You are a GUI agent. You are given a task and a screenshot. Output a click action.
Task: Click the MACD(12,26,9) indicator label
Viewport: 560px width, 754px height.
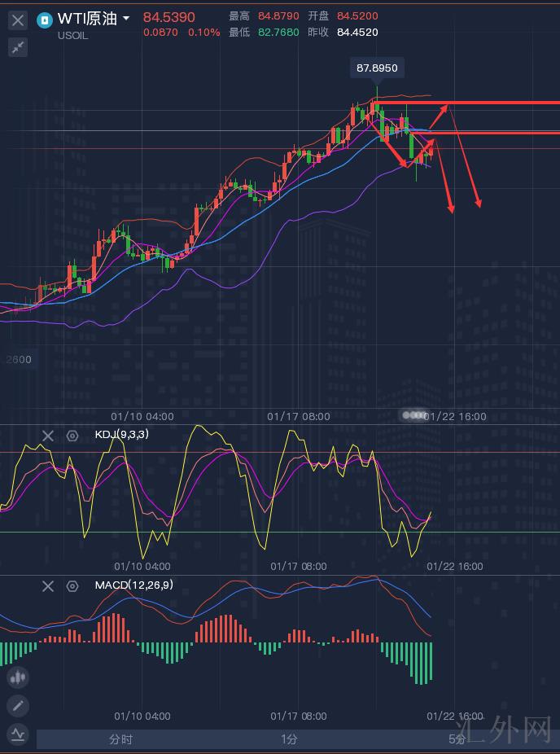[133, 585]
